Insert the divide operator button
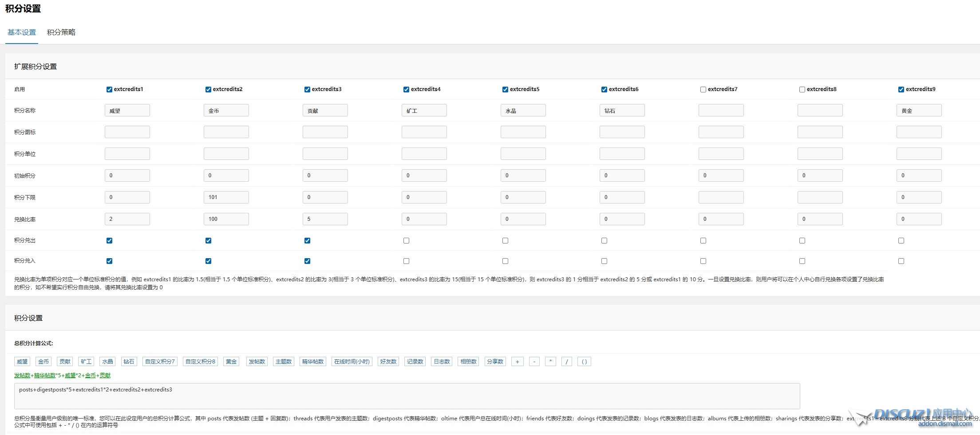980x435 pixels. (x=567, y=362)
